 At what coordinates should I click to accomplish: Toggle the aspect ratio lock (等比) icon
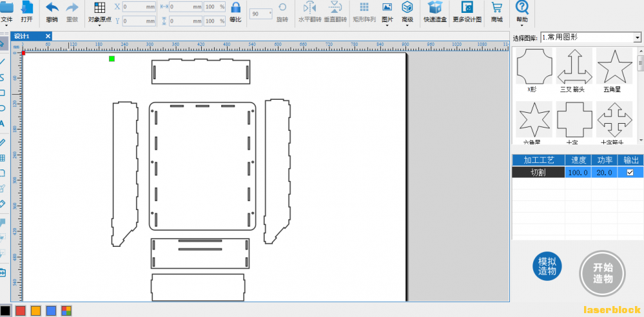point(235,8)
